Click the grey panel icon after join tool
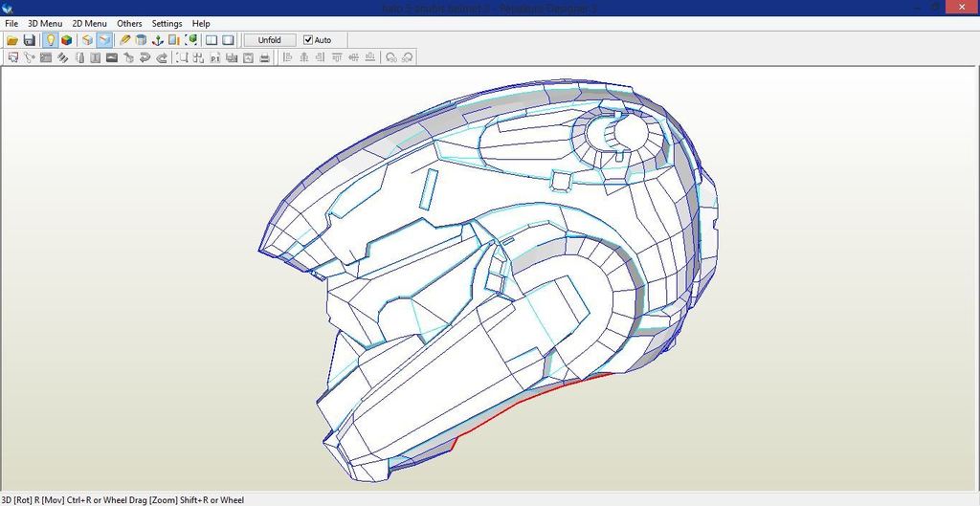Viewport: 980px width, 506px height. coord(46,58)
